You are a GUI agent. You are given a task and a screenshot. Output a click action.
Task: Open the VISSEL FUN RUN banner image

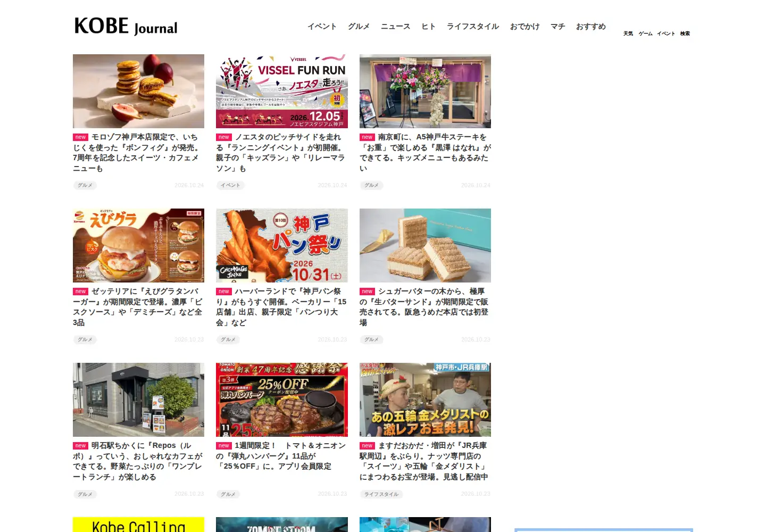pos(282,91)
